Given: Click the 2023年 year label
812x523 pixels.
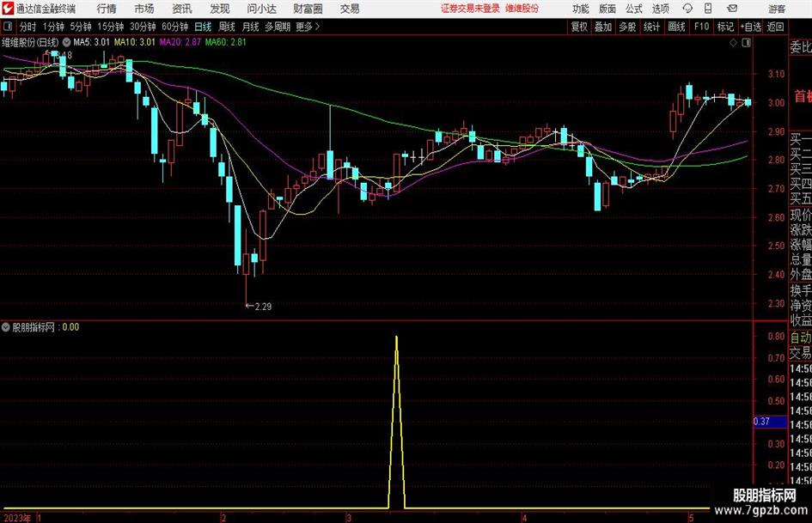Looking at the screenshot, I should (16, 517).
